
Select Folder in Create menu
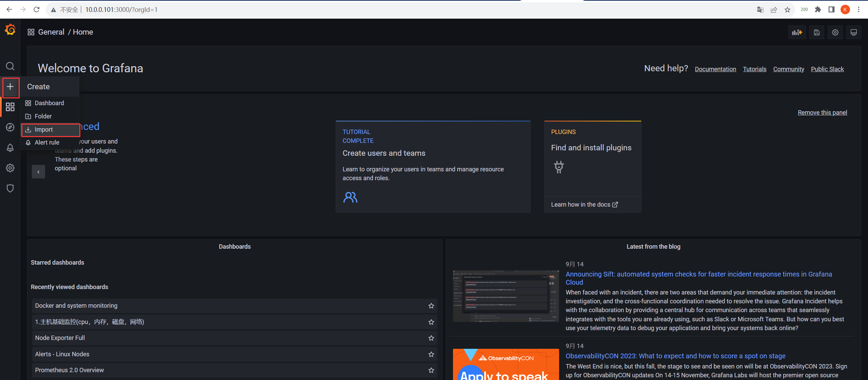[50, 116]
